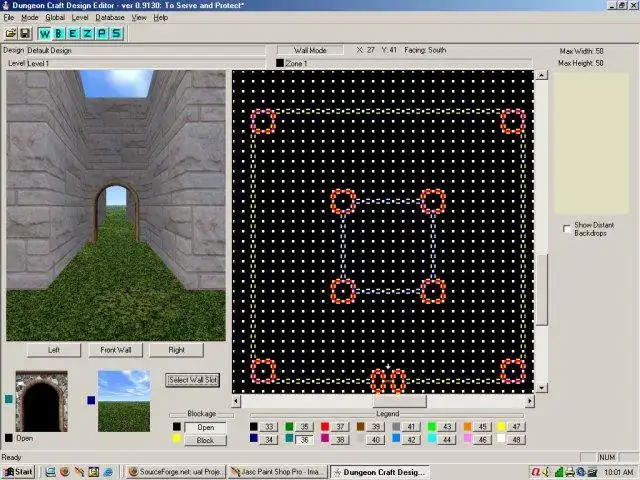Switch to Wall mode with W icon

(45, 33)
